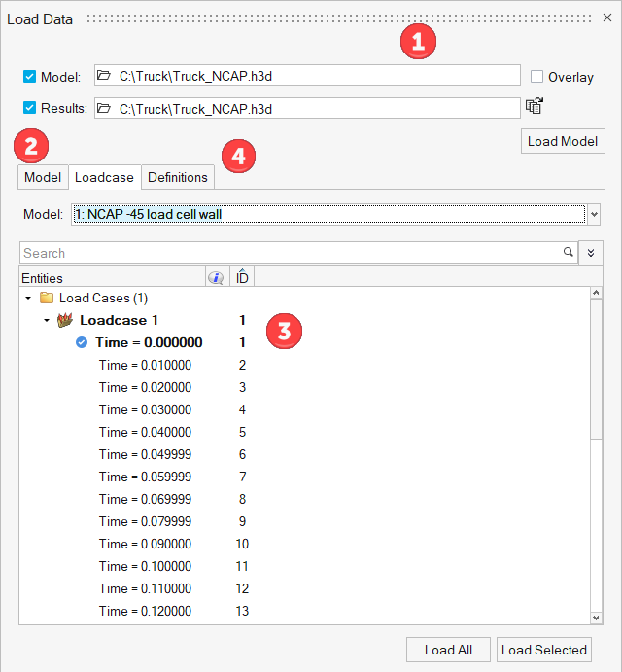Select the Load Cases (1) label
Image resolution: width=622 pixels, height=672 pixels.
(103, 298)
